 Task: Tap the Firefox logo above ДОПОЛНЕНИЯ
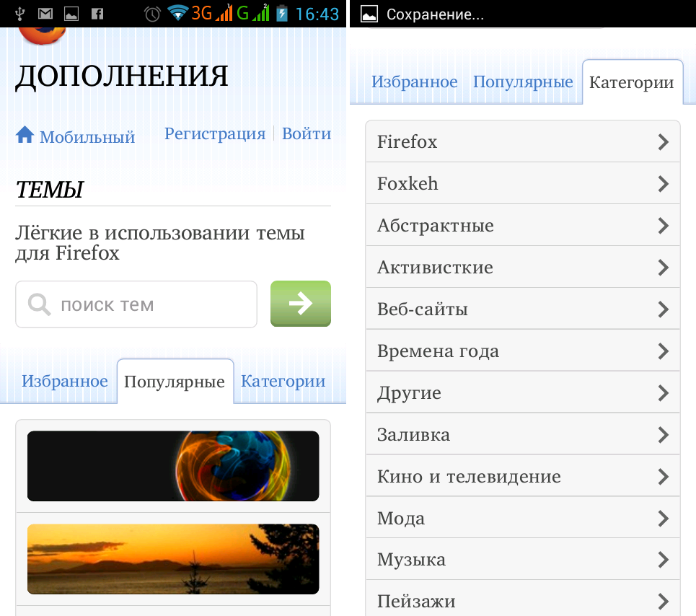(42, 35)
